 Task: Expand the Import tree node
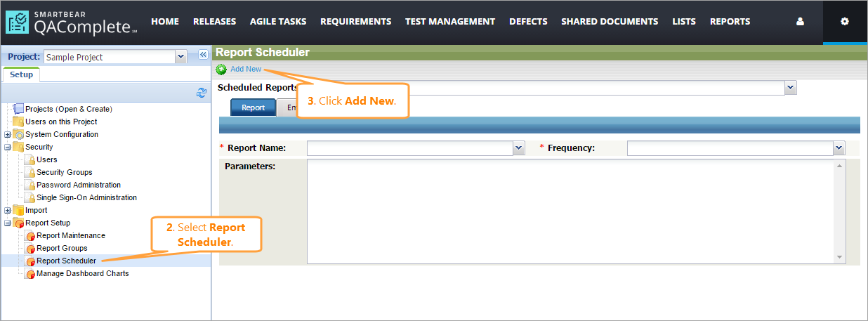click(8, 210)
